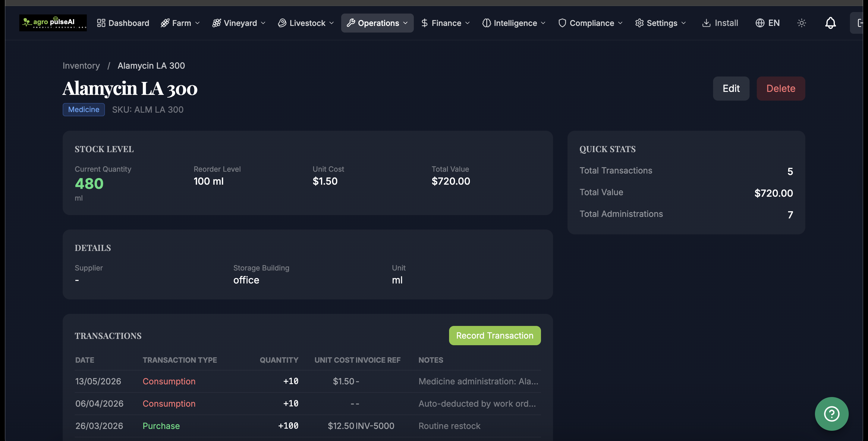Click the Install download icon
The image size is (868, 441).
point(706,23)
